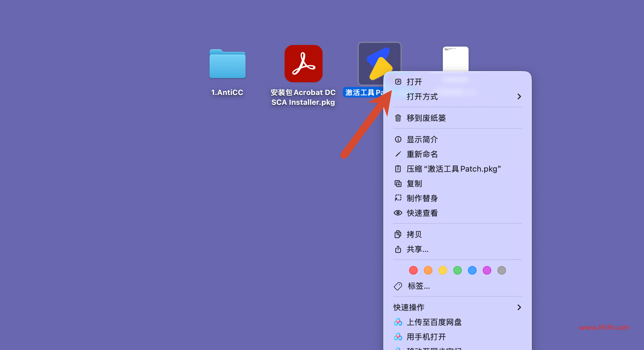Select the white document file icon

click(x=456, y=59)
